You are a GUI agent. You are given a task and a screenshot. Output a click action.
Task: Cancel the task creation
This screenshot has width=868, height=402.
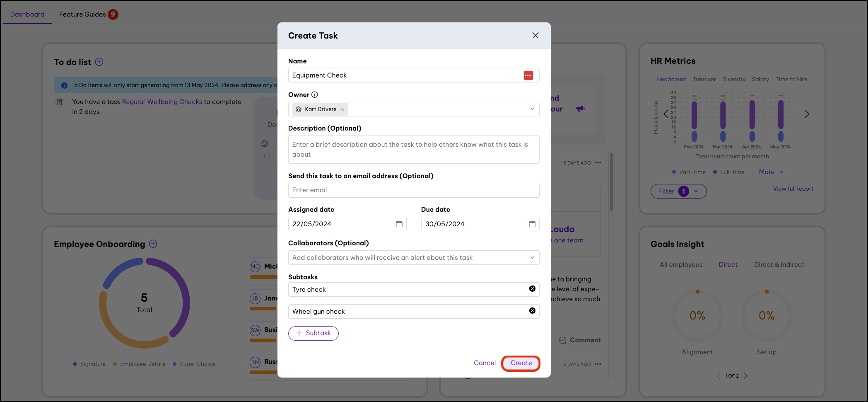pos(485,363)
